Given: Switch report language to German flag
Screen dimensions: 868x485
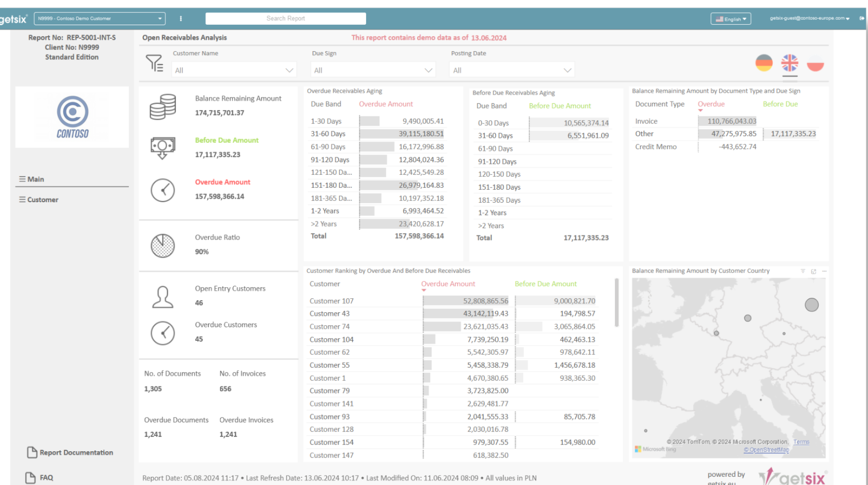Looking at the screenshot, I should click(764, 63).
